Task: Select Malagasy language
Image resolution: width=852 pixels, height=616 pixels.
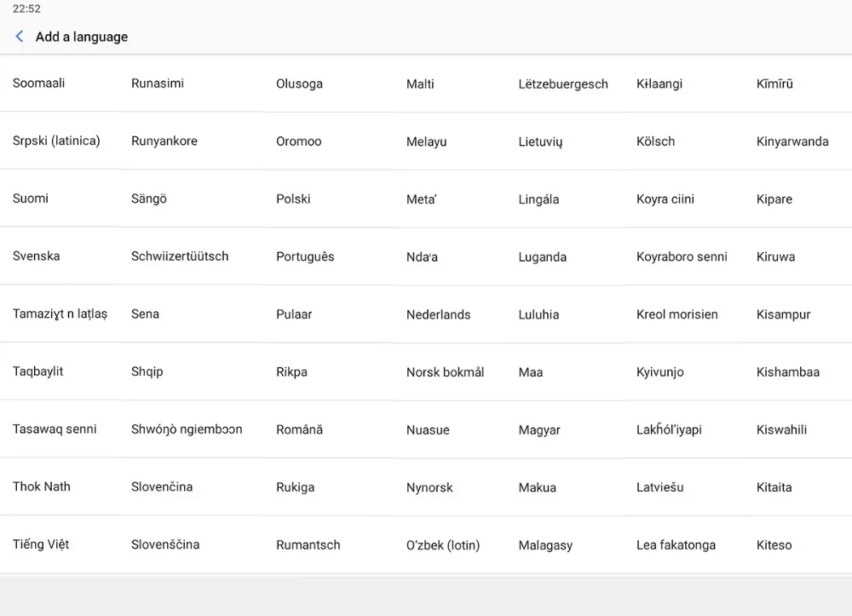Action: [545, 545]
